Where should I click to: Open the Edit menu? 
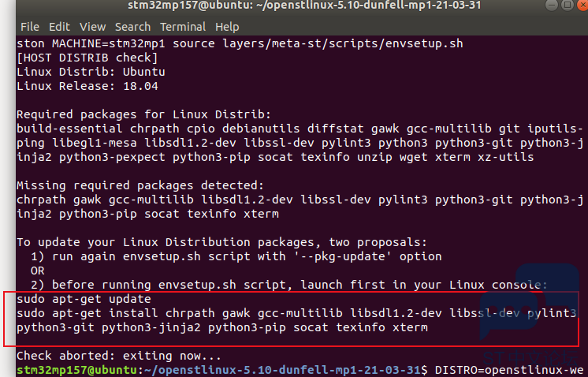pyautogui.click(x=59, y=27)
